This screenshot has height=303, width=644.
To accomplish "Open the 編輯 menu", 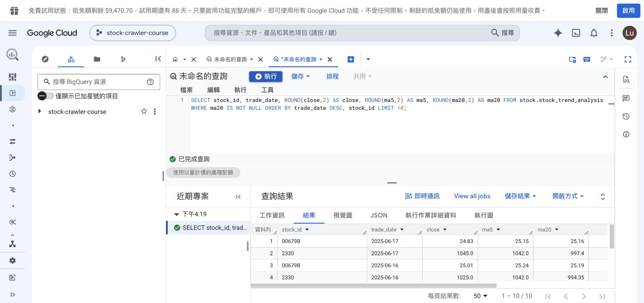I will click(x=214, y=90).
